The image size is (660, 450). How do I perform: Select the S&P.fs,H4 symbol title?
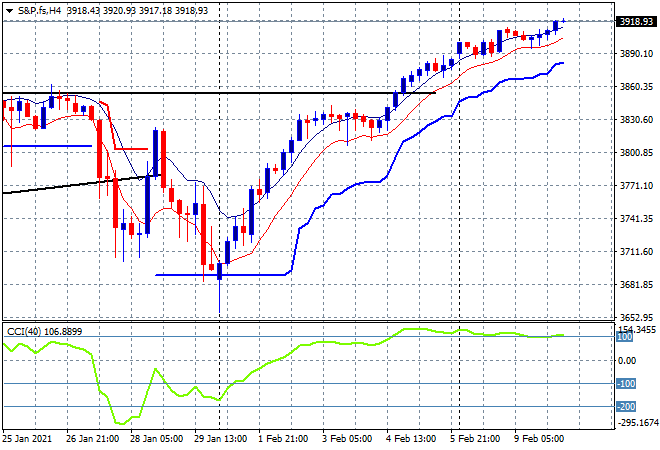point(39,11)
